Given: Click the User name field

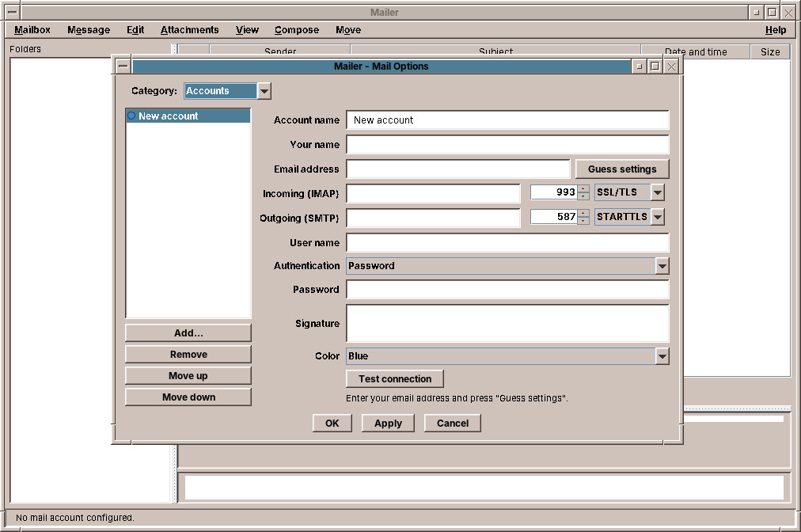Looking at the screenshot, I should pyautogui.click(x=507, y=243).
